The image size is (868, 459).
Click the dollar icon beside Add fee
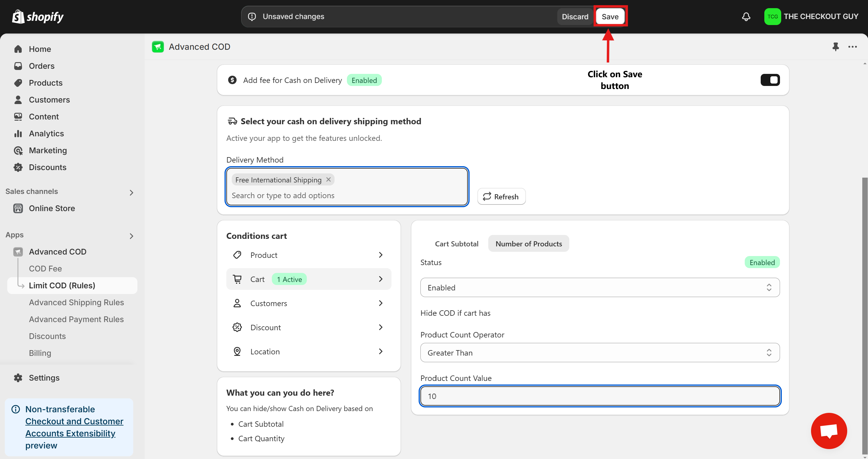pyautogui.click(x=232, y=80)
